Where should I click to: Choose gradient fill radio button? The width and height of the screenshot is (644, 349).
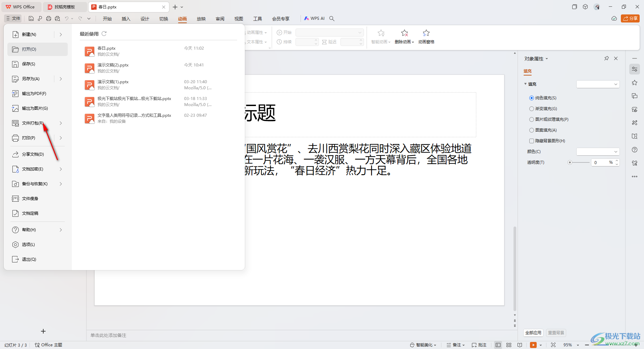click(532, 109)
